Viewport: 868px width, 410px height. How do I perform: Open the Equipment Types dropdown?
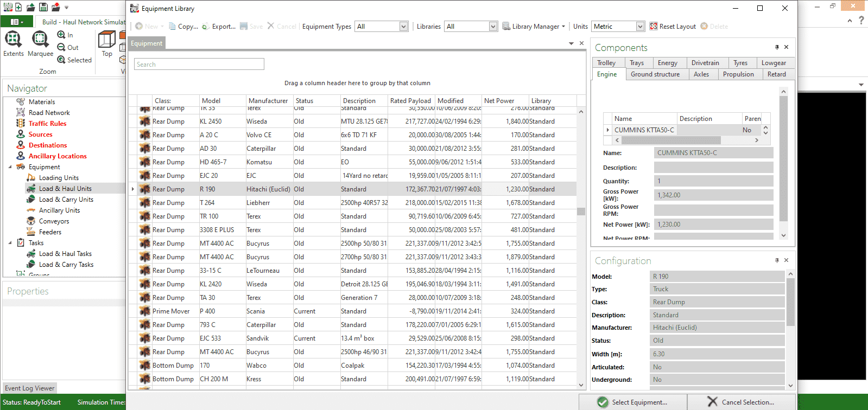pos(403,26)
